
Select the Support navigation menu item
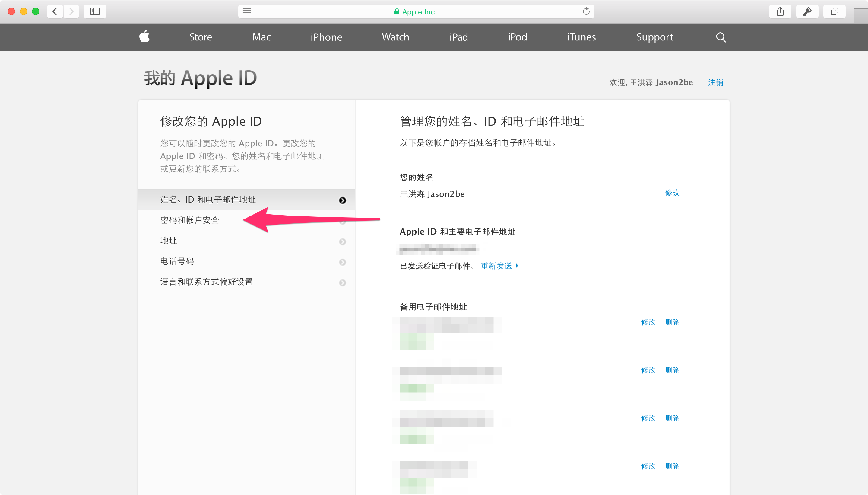click(x=654, y=37)
